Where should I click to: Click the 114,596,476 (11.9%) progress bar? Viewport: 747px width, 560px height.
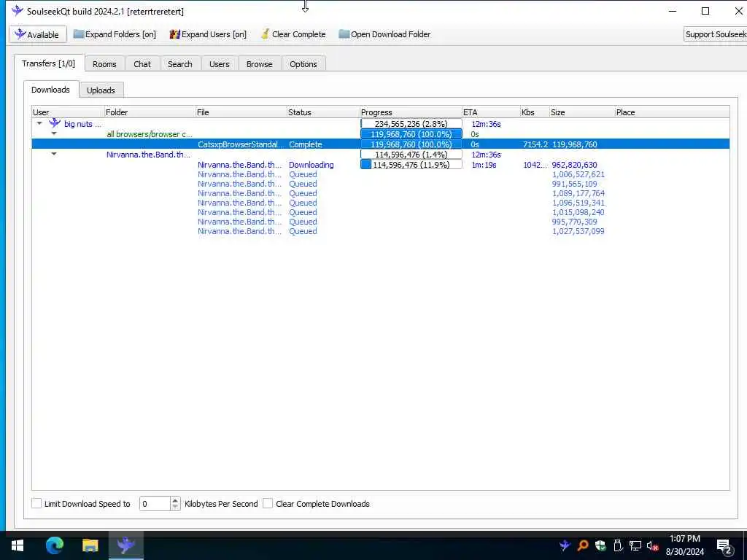point(411,165)
